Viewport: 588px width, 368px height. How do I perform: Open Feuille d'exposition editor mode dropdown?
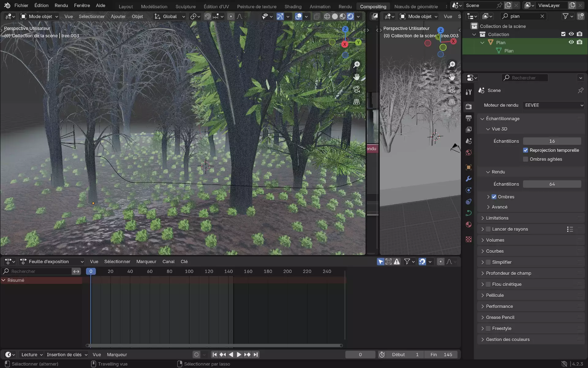pyautogui.click(x=51, y=262)
